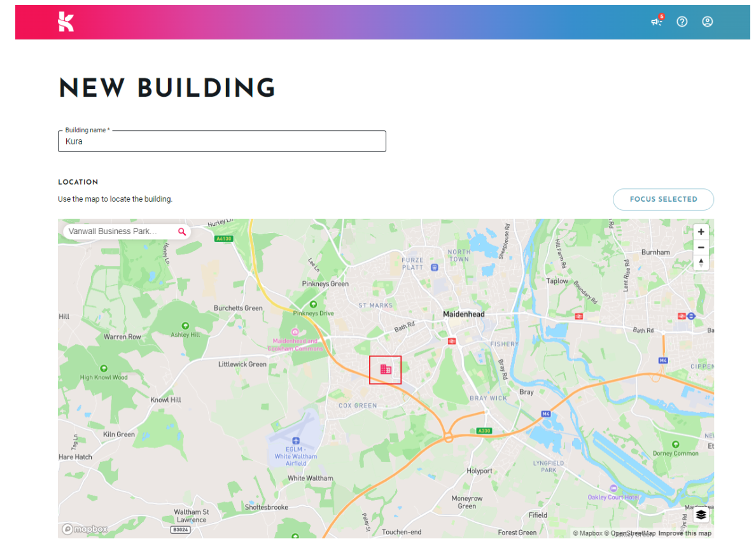Select the pink building marker on map

click(385, 370)
